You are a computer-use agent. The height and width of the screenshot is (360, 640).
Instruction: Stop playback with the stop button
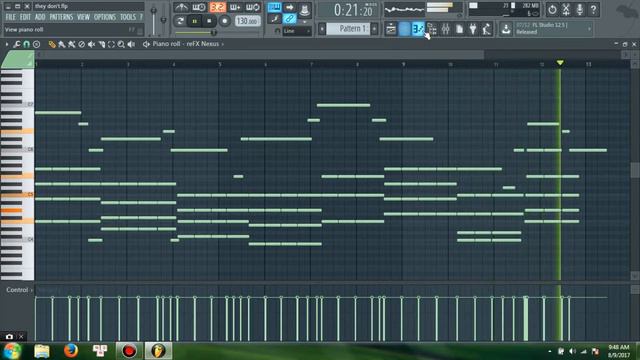tap(209, 21)
